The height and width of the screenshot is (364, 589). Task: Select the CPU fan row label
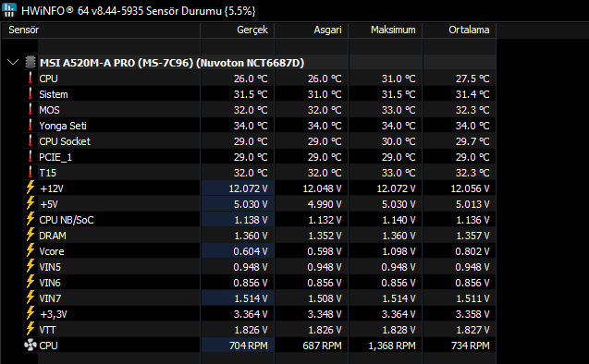[48, 346]
